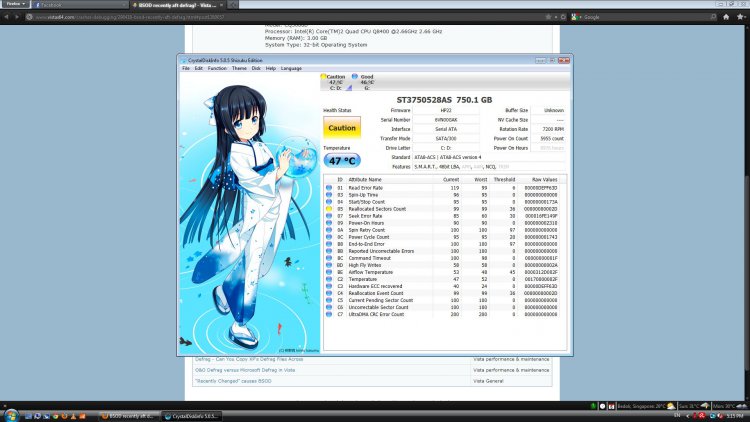Viewport: 750px width, 422px height.
Task: Click yellow status icon of Reallocated Sectors Count
Action: 329,209
